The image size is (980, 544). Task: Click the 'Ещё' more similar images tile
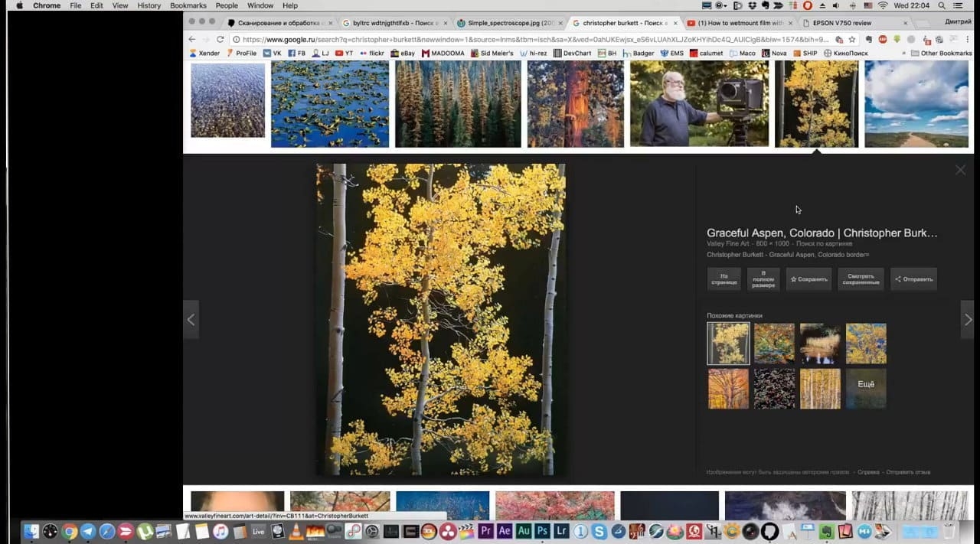(866, 389)
